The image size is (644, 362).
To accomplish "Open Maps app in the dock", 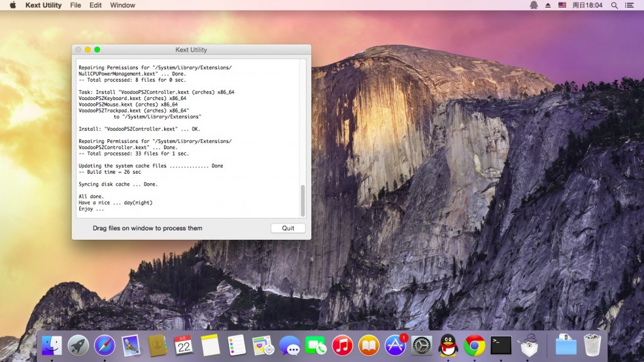I will click(x=263, y=346).
